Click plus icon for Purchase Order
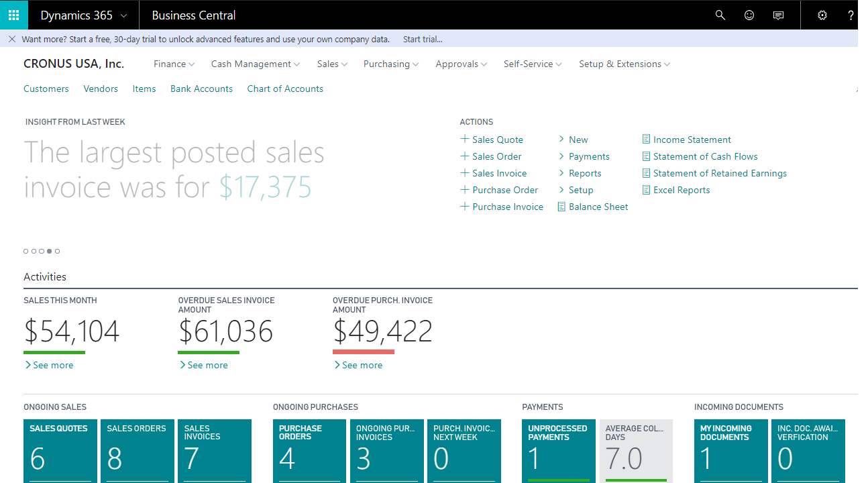The width and height of the screenshot is (868, 483). (x=464, y=189)
